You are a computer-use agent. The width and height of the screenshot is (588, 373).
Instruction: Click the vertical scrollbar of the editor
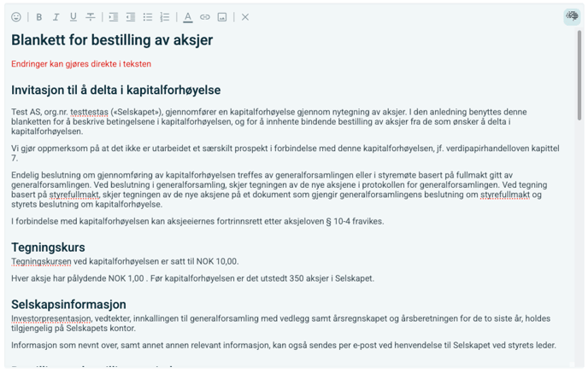(580, 77)
